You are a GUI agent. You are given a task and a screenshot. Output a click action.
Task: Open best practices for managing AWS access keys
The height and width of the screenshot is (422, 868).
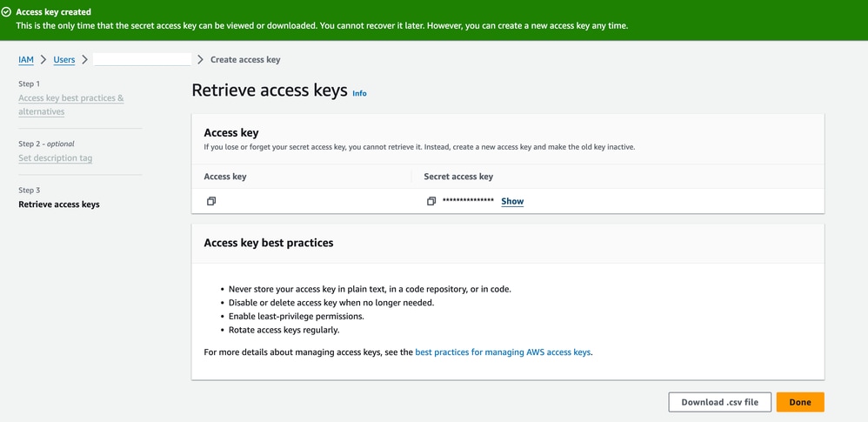pos(503,352)
